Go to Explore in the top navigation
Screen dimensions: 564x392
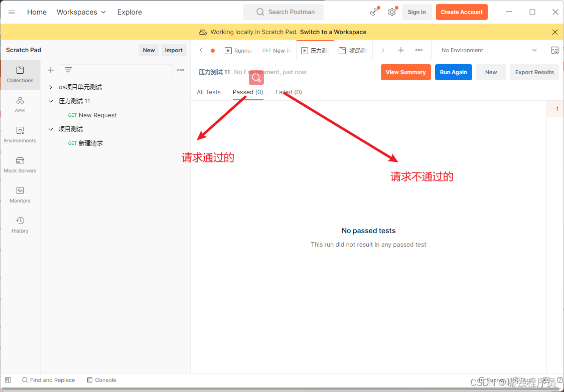(x=129, y=12)
